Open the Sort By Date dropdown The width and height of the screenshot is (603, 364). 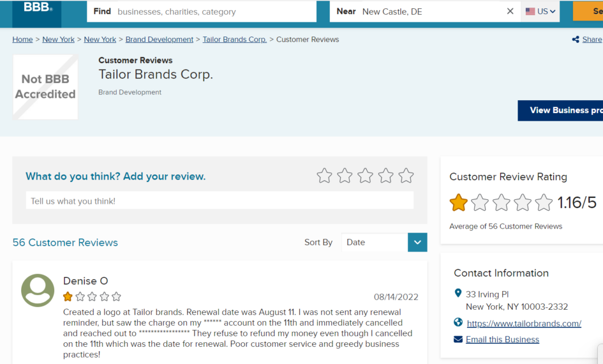point(384,243)
